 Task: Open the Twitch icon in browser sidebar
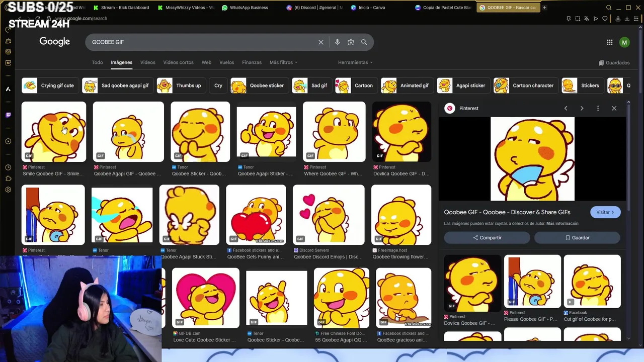(x=8, y=115)
